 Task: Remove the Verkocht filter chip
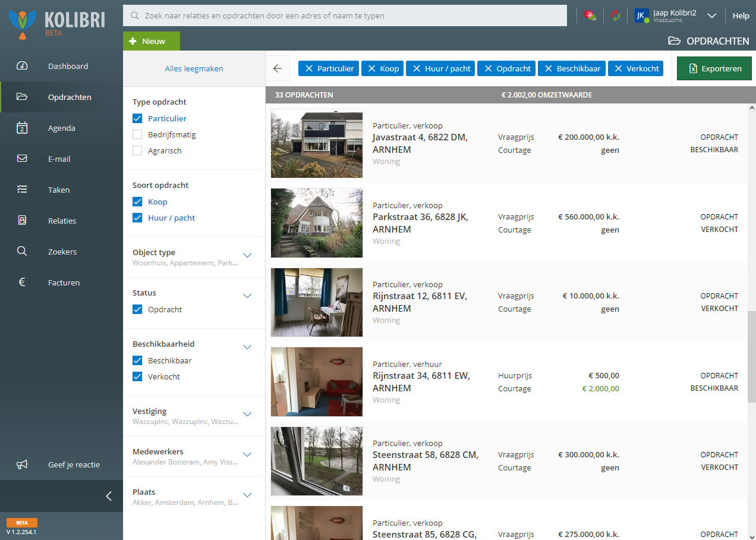pos(618,68)
